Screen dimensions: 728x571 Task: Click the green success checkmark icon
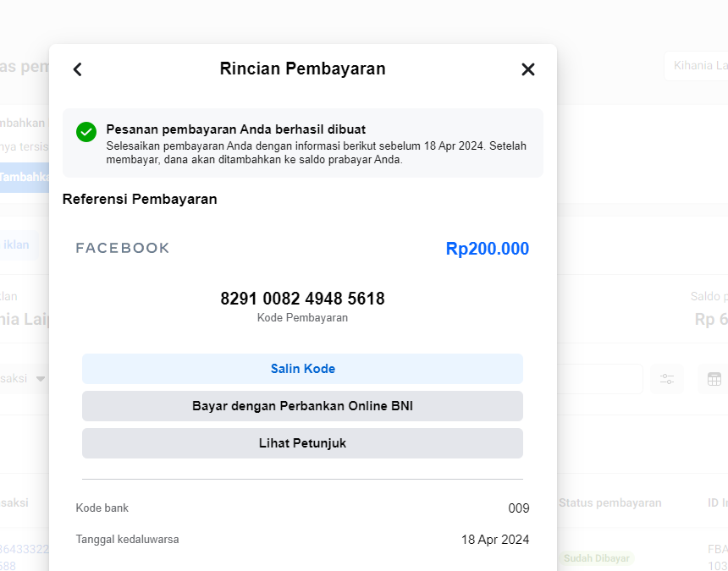(86, 132)
